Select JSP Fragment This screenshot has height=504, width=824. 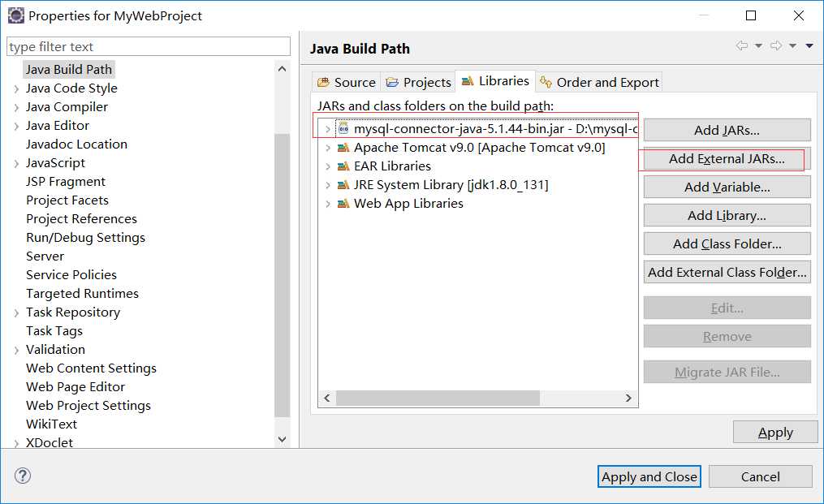[x=66, y=181]
